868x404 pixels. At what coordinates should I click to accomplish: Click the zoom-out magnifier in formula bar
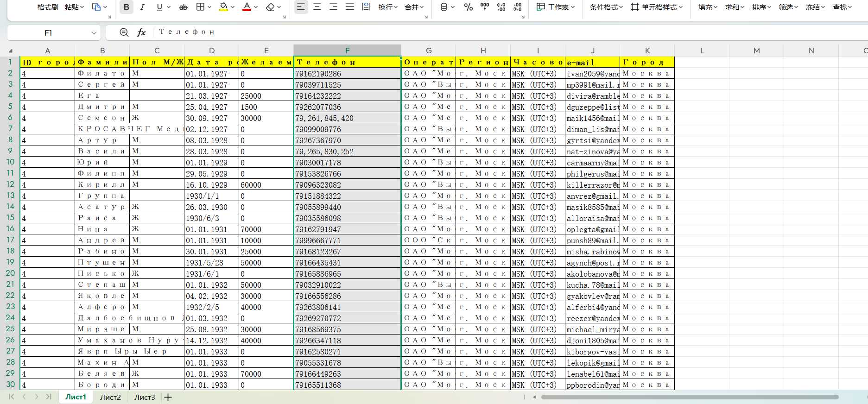pyautogui.click(x=124, y=32)
